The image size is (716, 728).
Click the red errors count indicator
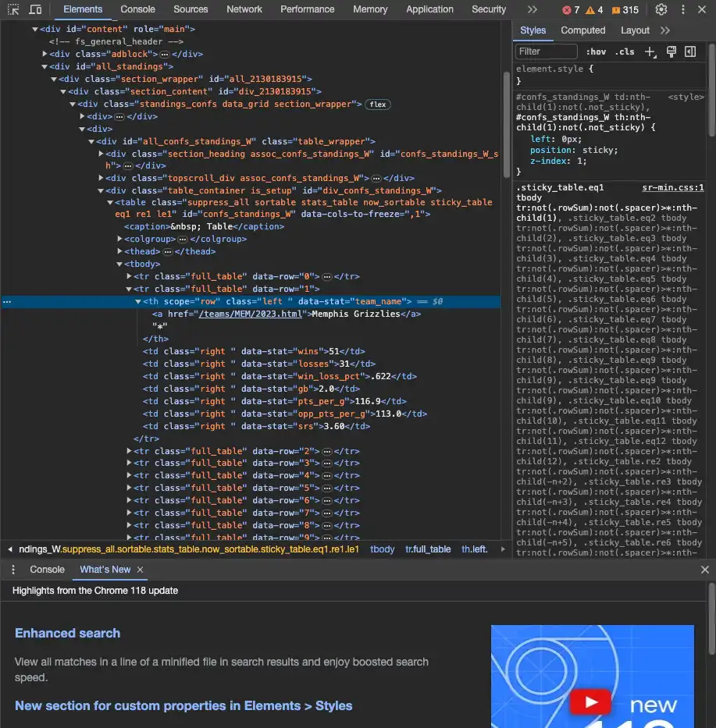pos(571,9)
